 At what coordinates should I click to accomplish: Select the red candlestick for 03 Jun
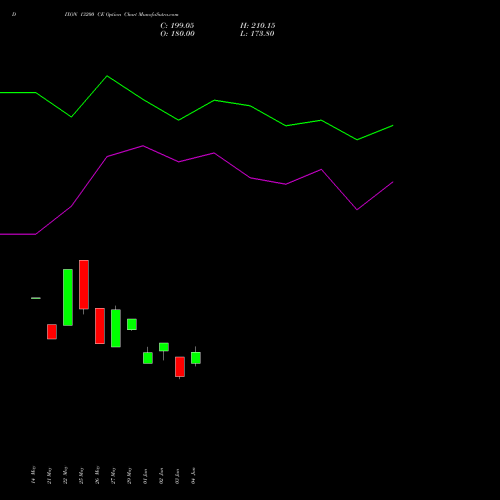[180, 367]
